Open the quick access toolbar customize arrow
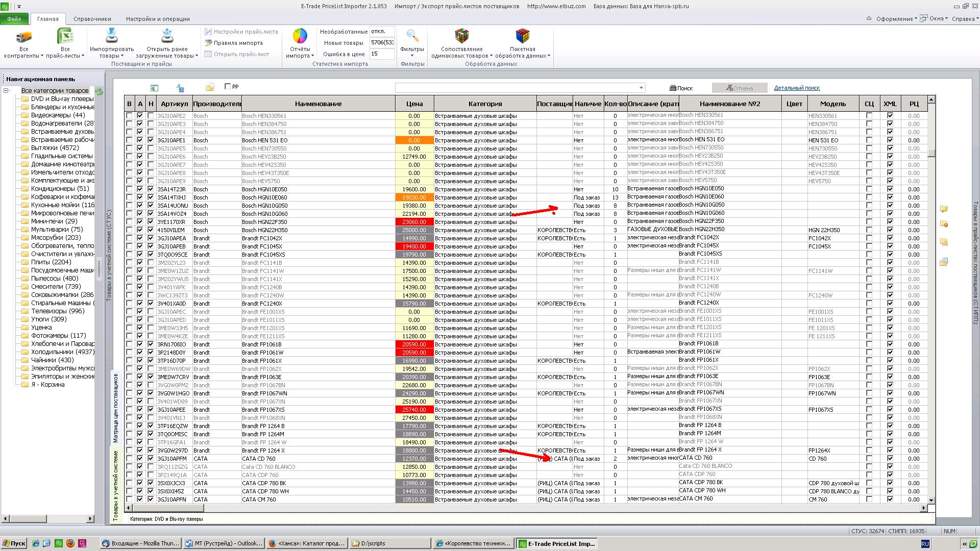This screenshot has height=551, width=980. click(19, 7)
